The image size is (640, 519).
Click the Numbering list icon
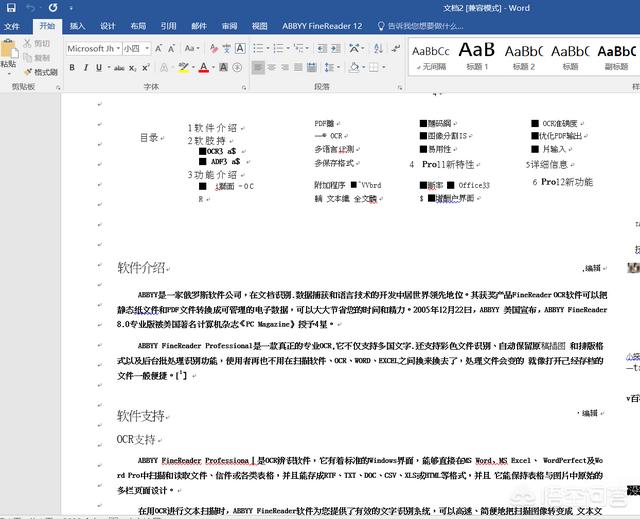click(x=278, y=49)
